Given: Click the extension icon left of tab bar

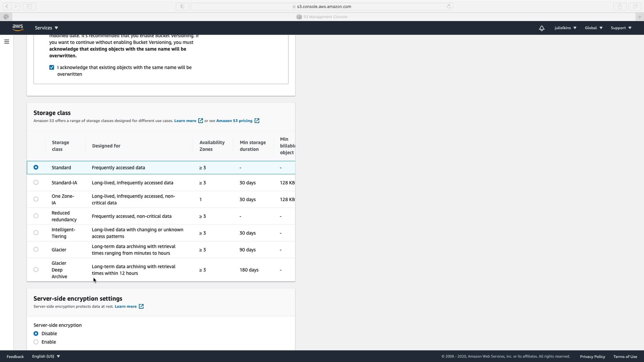Looking at the screenshot, I should point(6,17).
